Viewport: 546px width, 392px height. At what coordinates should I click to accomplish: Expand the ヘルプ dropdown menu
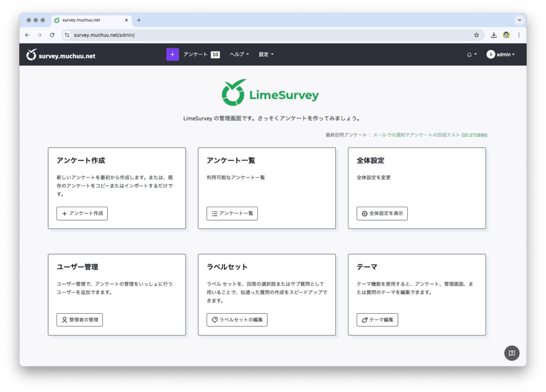point(239,54)
